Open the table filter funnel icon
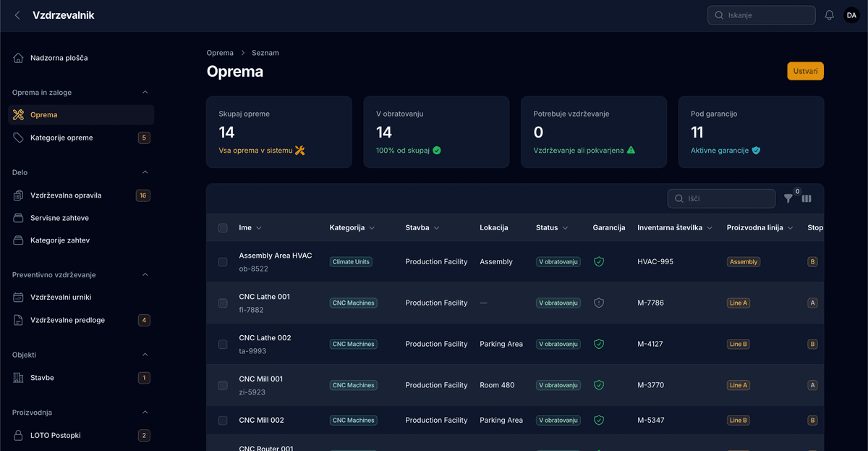Image resolution: width=868 pixels, height=451 pixels. click(x=788, y=198)
